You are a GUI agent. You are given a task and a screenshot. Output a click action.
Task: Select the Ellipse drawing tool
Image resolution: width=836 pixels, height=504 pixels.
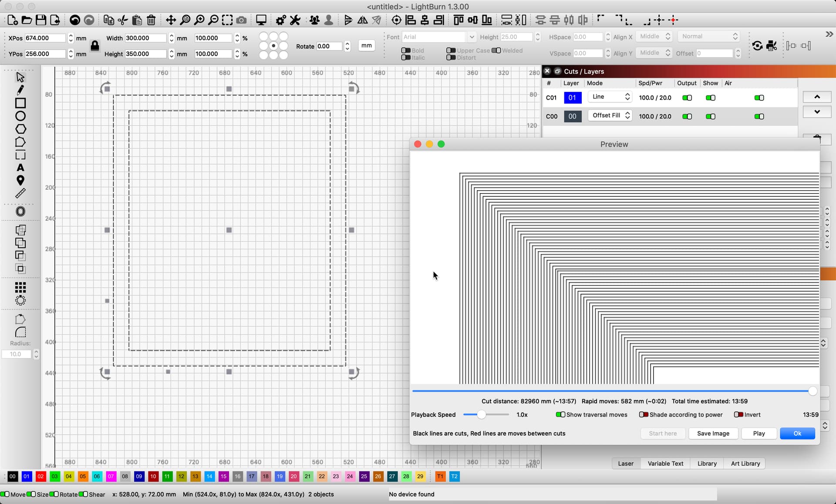(x=20, y=116)
